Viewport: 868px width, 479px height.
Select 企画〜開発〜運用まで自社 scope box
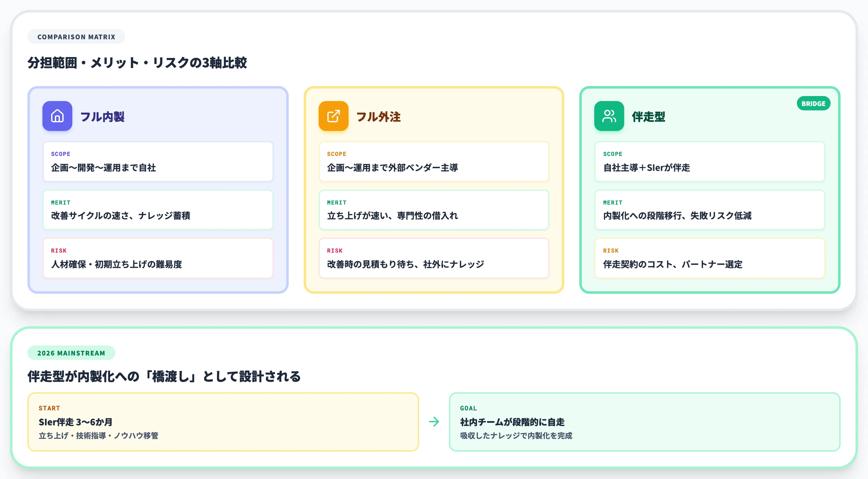pos(158,162)
